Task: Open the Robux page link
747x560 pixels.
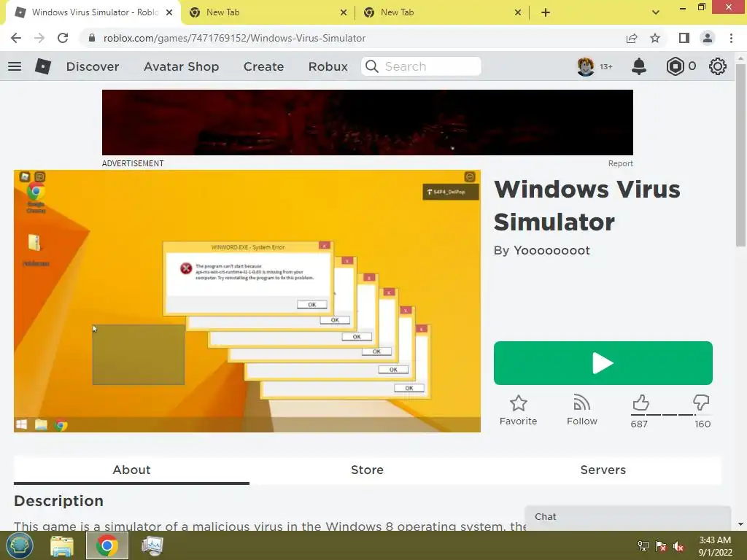Action: (328, 66)
